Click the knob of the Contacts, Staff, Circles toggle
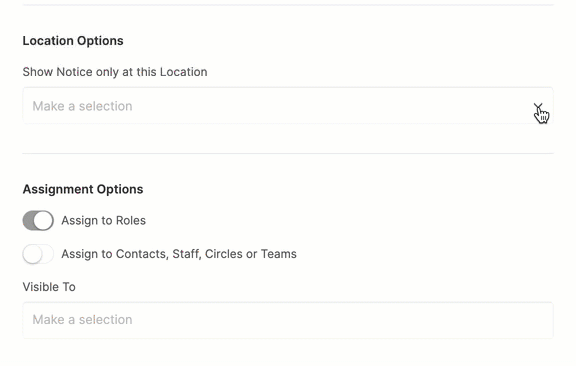The height and width of the screenshot is (366, 576). pyautogui.click(x=32, y=254)
